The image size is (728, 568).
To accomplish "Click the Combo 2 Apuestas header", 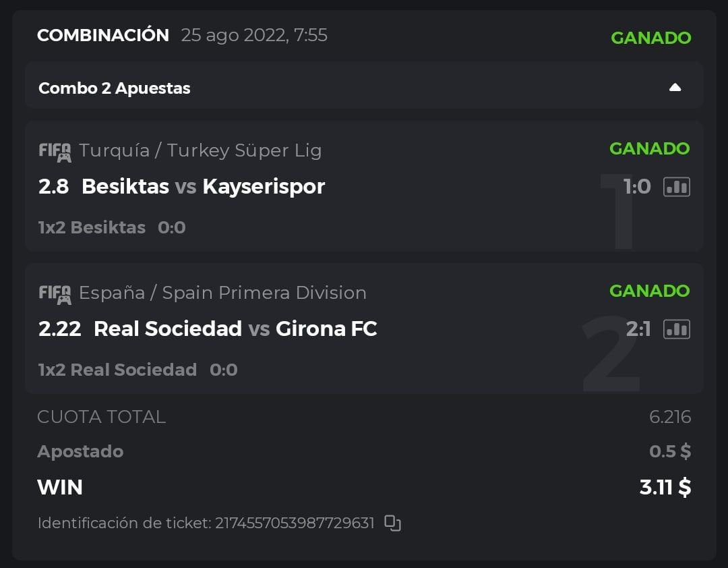I will click(x=115, y=88).
